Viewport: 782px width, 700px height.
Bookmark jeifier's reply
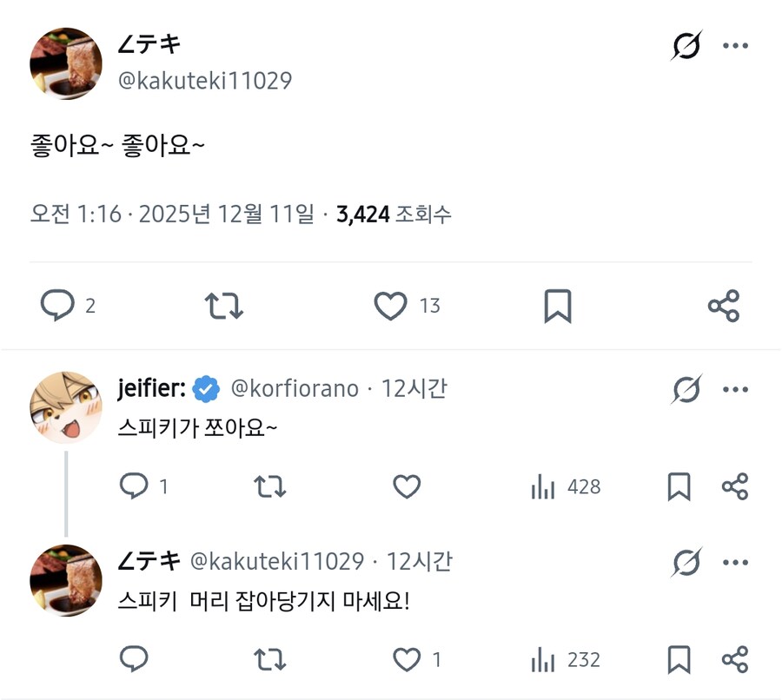pyautogui.click(x=679, y=486)
